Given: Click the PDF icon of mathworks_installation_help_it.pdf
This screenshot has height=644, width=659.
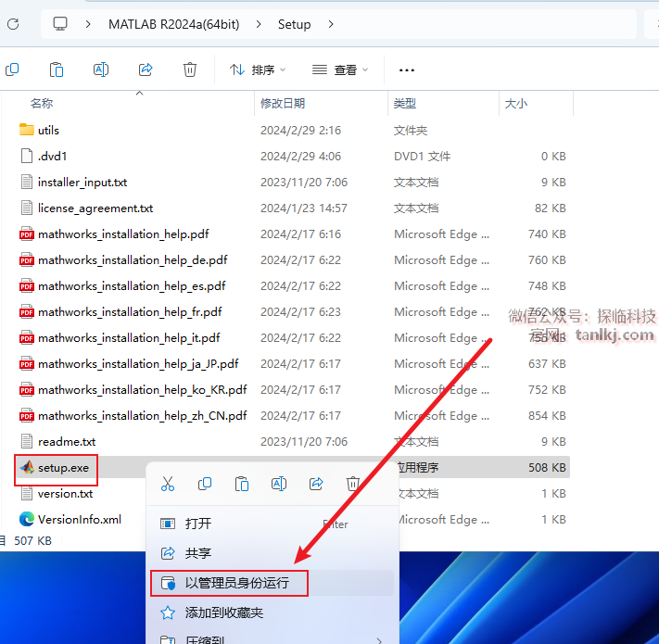Looking at the screenshot, I should point(27,338).
